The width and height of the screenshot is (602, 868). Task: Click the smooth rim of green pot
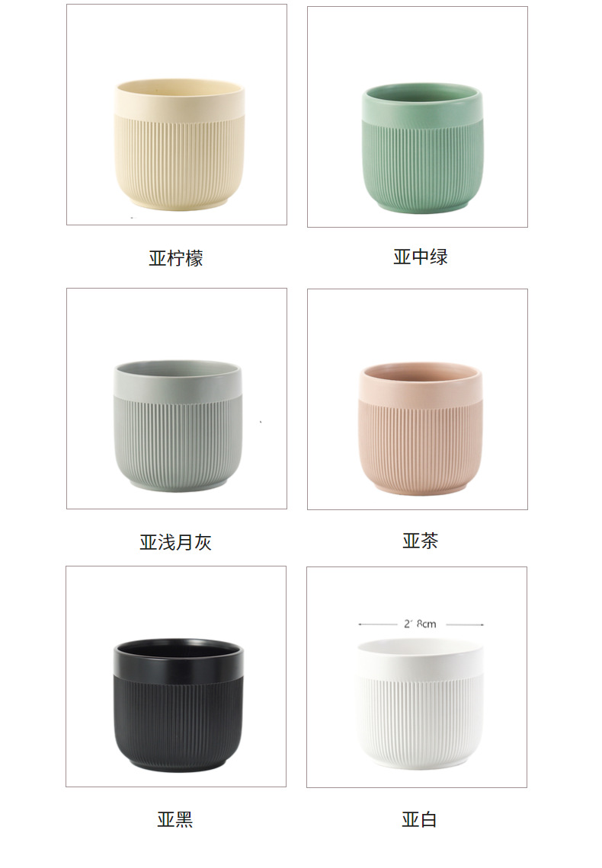pos(422,104)
